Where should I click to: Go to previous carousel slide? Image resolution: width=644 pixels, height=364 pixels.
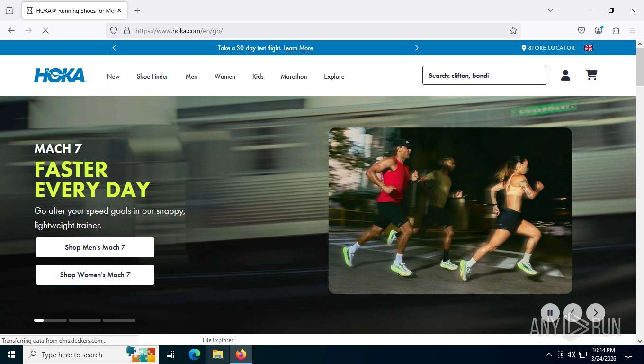point(573,313)
